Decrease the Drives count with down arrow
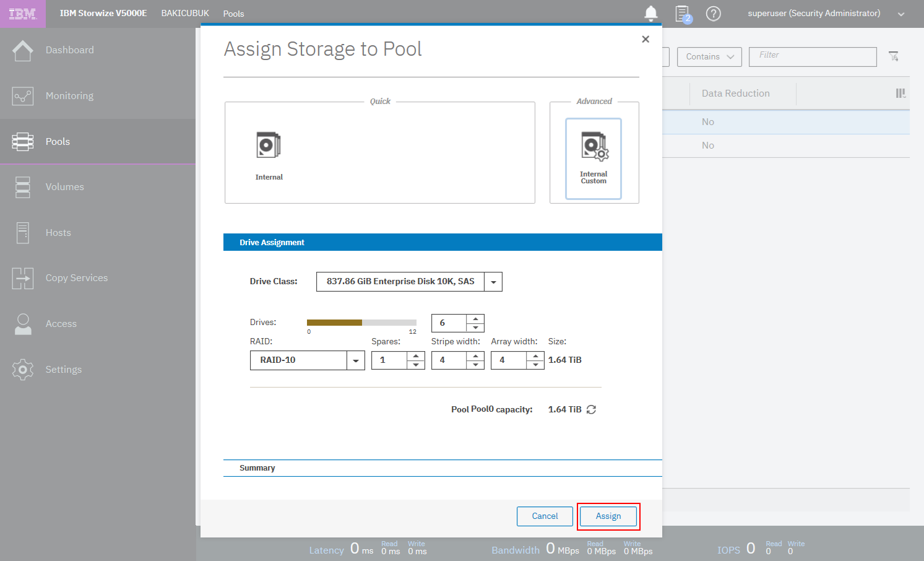The image size is (924, 561). [x=475, y=328]
